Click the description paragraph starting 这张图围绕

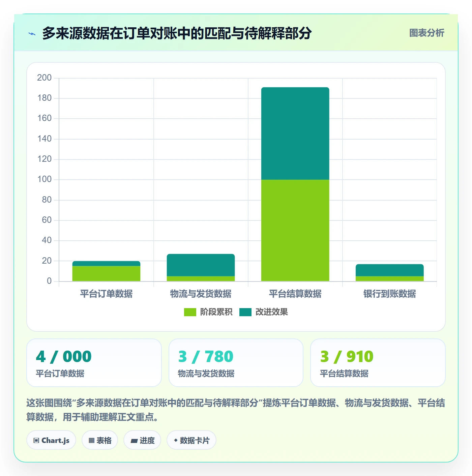236,410
